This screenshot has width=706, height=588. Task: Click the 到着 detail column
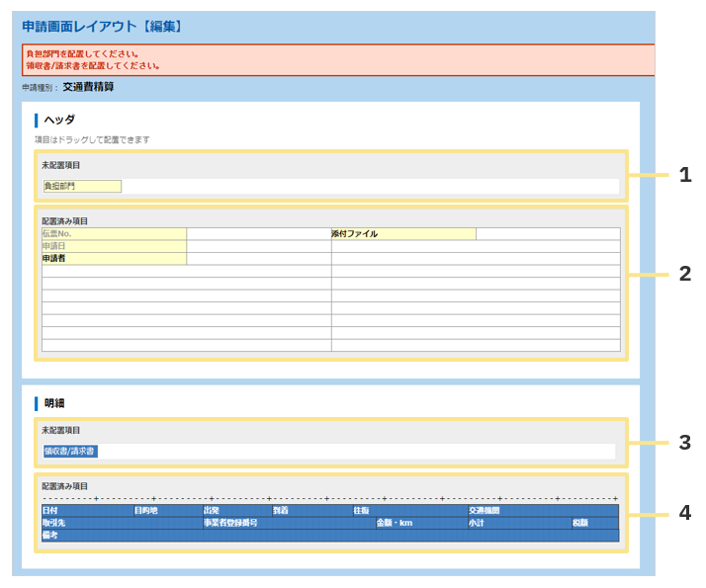pyautogui.click(x=311, y=511)
